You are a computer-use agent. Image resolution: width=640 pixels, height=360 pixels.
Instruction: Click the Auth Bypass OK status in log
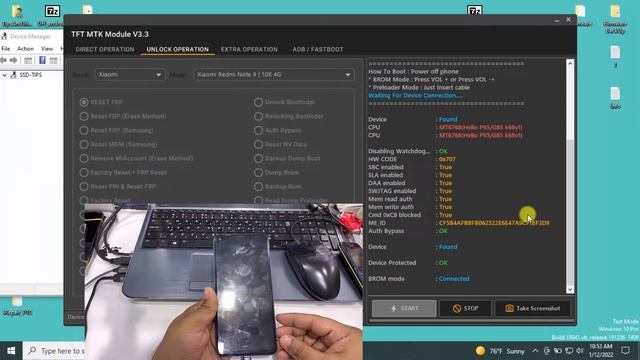(x=443, y=231)
